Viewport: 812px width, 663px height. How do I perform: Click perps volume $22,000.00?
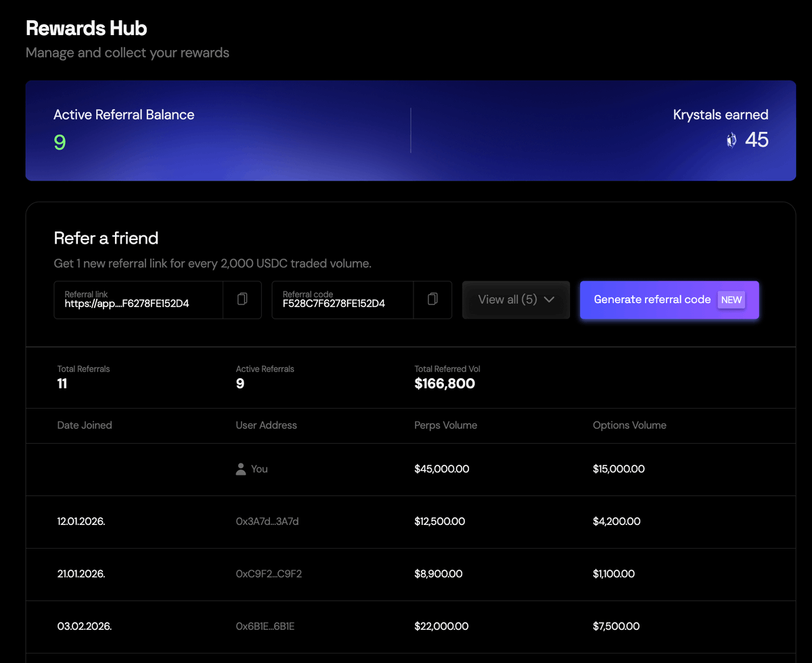(441, 626)
